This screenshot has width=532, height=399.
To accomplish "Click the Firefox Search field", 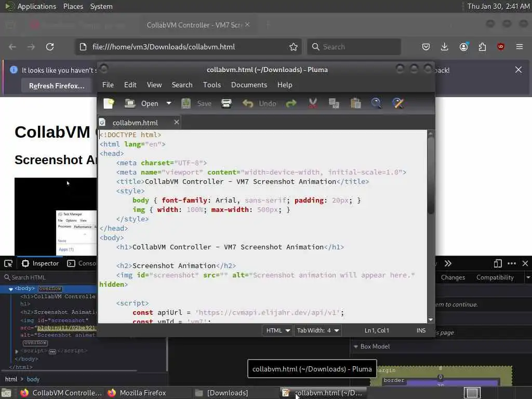I will pos(354,47).
